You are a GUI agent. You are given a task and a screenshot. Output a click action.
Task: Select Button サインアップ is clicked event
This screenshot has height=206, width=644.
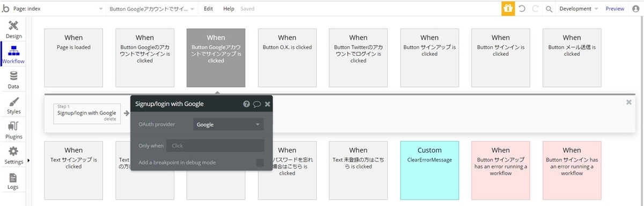(429, 57)
